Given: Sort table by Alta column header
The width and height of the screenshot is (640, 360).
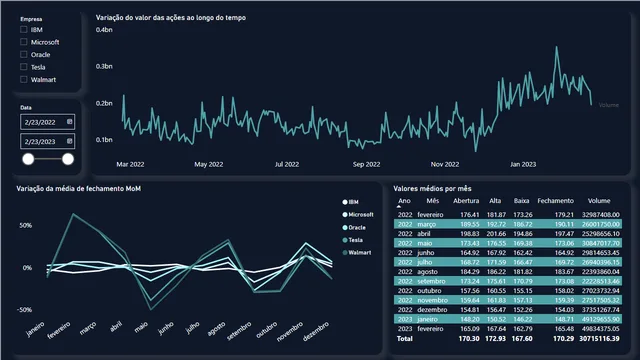Looking at the screenshot, I should click(x=495, y=200).
